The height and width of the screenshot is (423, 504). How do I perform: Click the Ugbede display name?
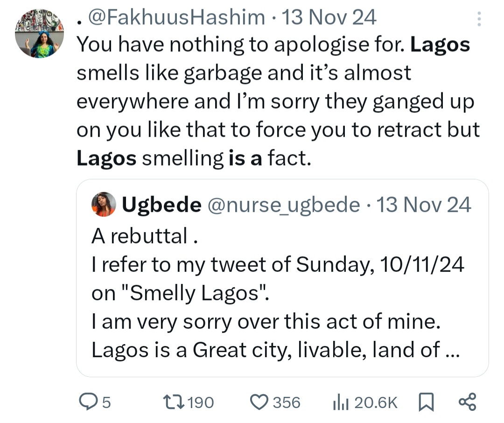pyautogui.click(x=161, y=204)
